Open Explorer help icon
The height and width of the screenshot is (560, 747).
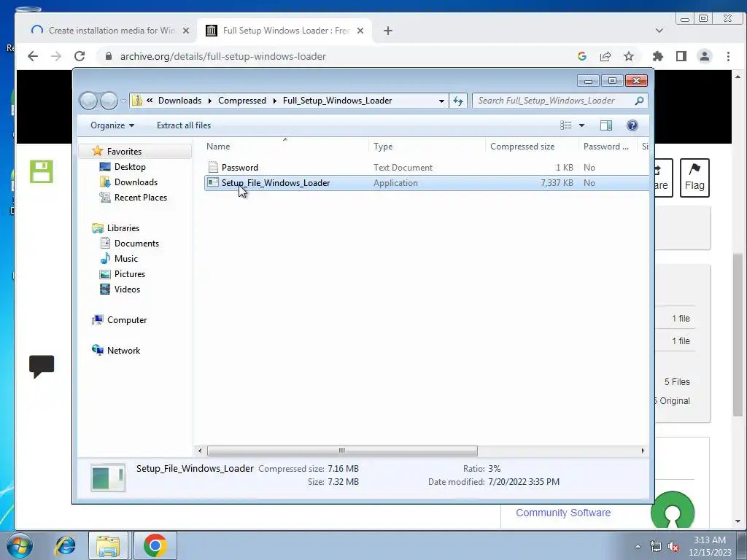pos(632,125)
